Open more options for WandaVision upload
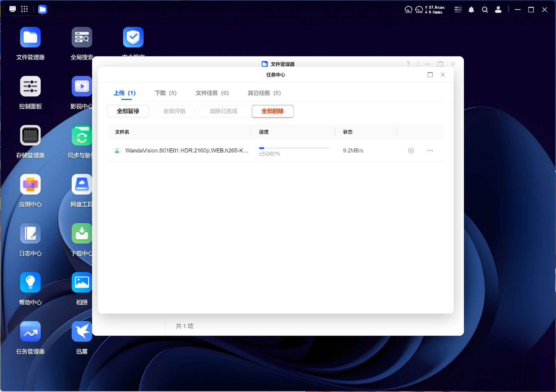The width and height of the screenshot is (556, 392). tap(430, 151)
